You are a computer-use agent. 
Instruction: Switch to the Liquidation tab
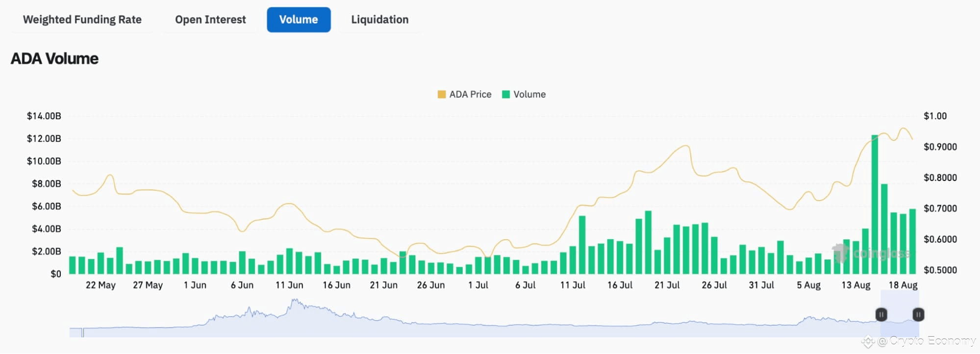pyautogui.click(x=379, y=20)
